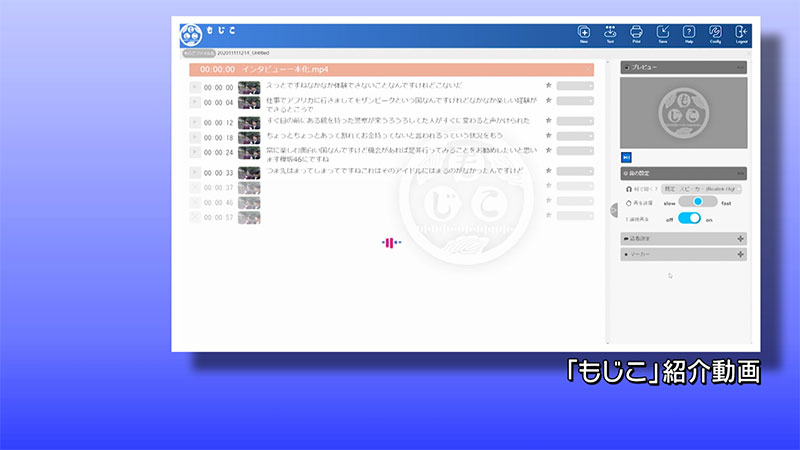Viewport: 800px width, 450px height.
Task: Expand the panel above the マーカー panel
Action: tap(740, 238)
